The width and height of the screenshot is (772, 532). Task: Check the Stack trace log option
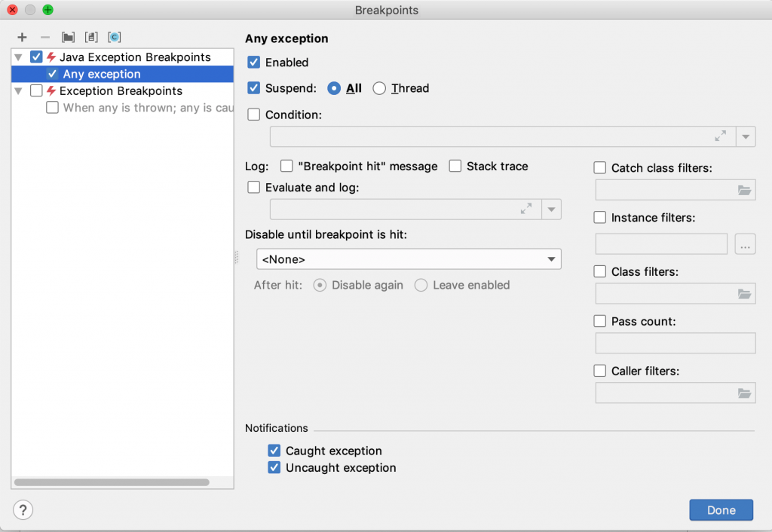pos(455,166)
